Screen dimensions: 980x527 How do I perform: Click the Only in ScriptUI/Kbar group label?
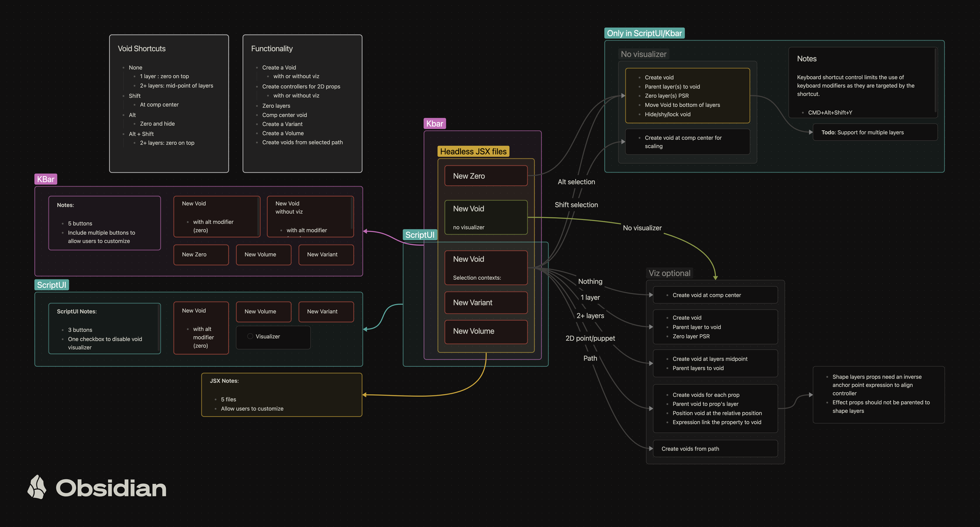click(644, 33)
